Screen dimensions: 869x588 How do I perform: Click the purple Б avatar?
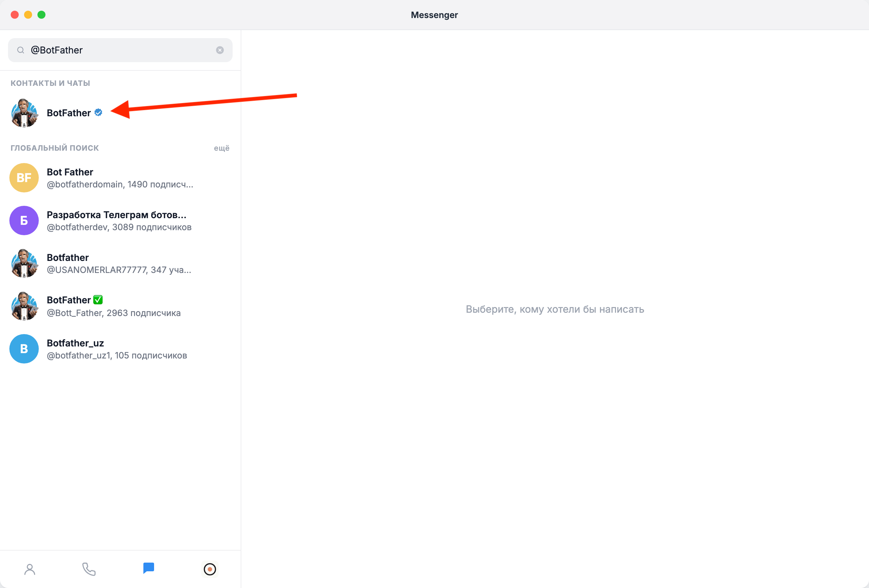pos(24,220)
